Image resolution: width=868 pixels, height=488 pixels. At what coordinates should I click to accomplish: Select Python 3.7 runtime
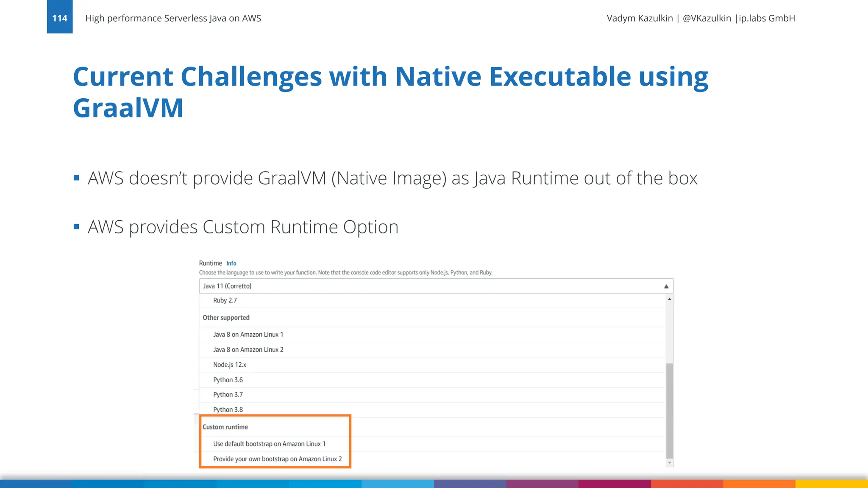coord(228,394)
